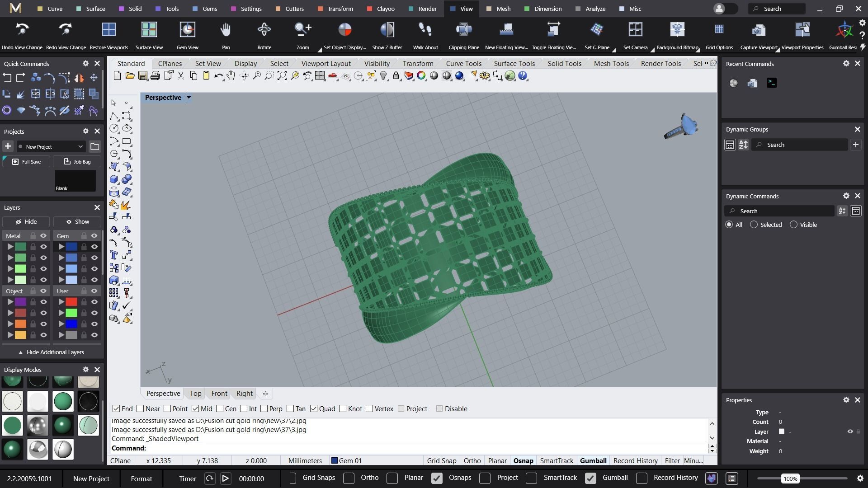Open the project folder icon
This screenshot has height=488, width=868.
tap(94, 146)
